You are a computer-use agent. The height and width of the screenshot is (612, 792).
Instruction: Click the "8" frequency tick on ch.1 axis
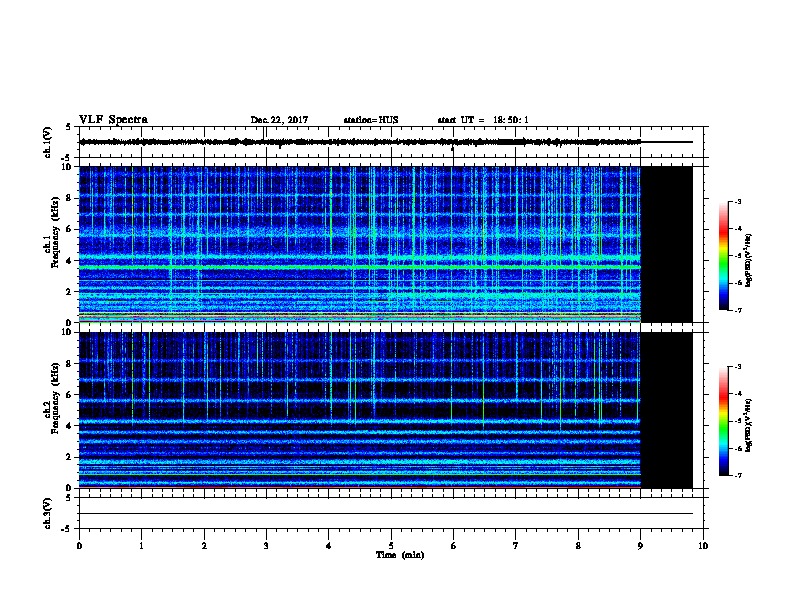pos(70,198)
